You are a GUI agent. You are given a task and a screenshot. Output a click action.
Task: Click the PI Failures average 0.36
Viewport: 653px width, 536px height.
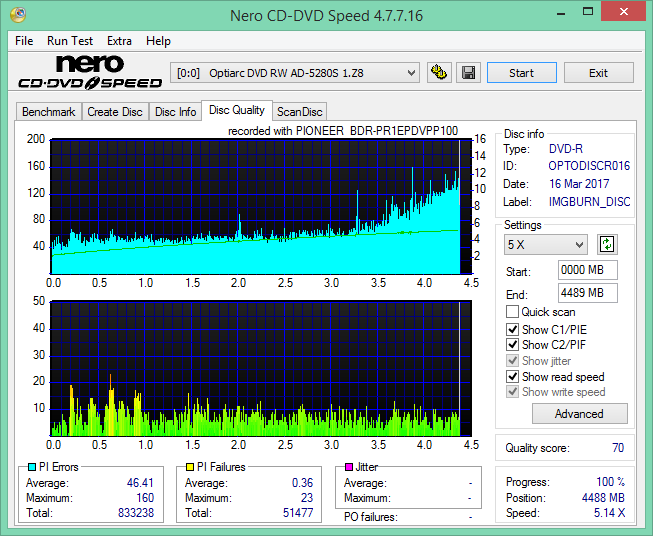[302, 483]
